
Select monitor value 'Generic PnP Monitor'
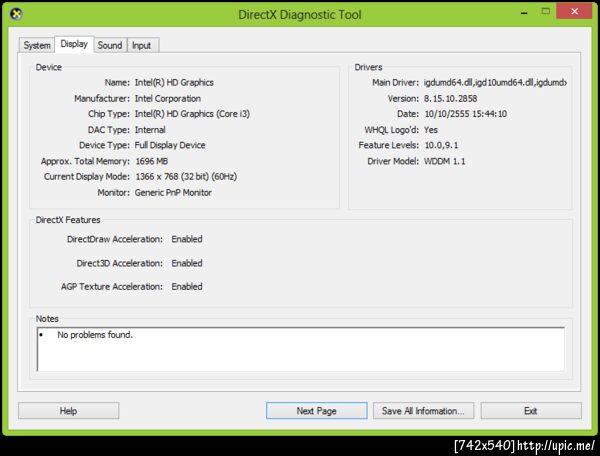coord(173,192)
